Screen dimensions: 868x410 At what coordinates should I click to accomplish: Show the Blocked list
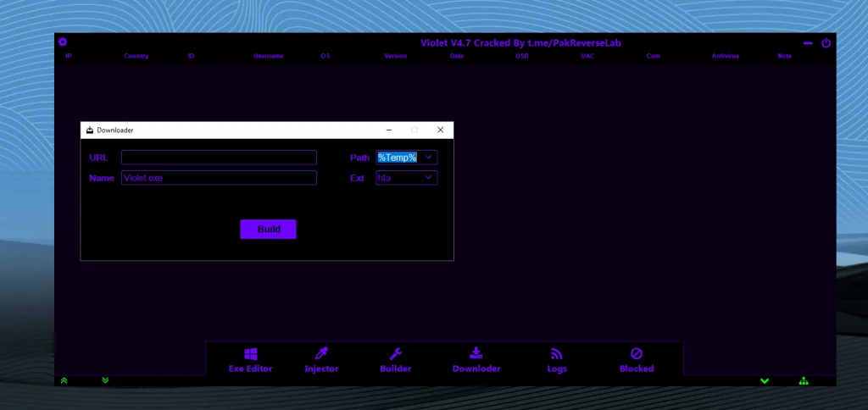coord(637,359)
